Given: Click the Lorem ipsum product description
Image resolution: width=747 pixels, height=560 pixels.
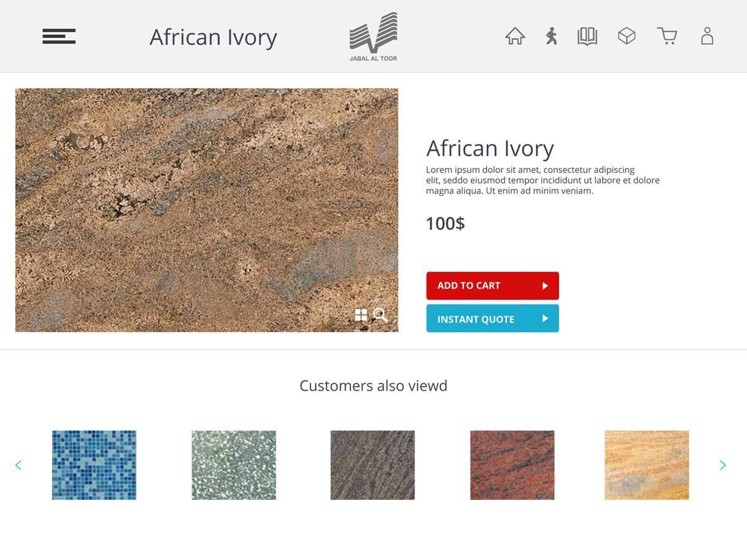Looking at the screenshot, I should 543,180.
